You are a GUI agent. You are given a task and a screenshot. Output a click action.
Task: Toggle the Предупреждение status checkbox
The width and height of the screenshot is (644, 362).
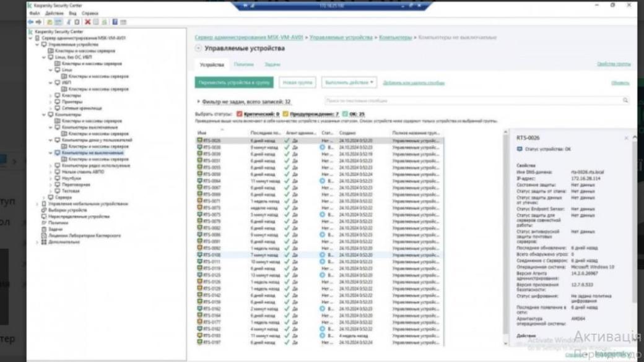pyautogui.click(x=285, y=114)
